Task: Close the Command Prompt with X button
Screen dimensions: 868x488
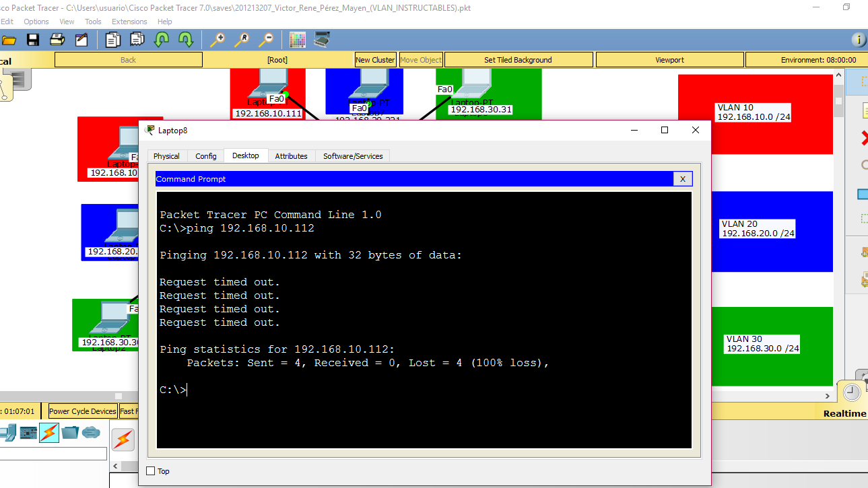Action: [683, 179]
